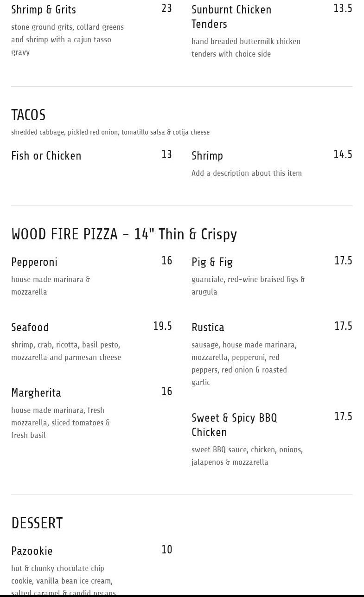The height and width of the screenshot is (597, 364).
Task: Open the Pig & Fig pizza item
Action: point(212,262)
